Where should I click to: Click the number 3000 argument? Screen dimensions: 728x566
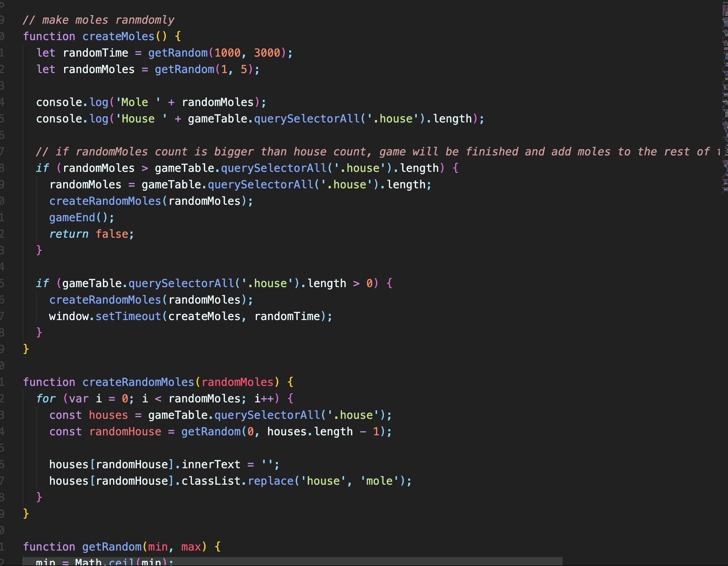(267, 53)
